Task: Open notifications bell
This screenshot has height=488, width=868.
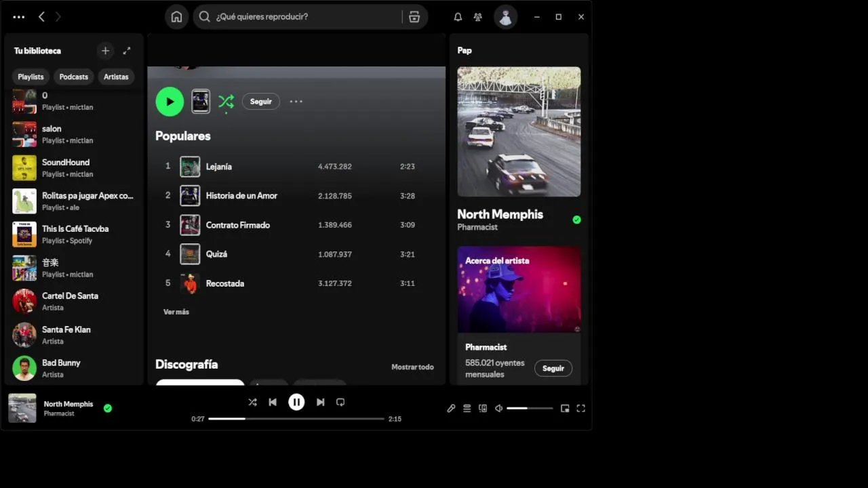Action: 458,17
